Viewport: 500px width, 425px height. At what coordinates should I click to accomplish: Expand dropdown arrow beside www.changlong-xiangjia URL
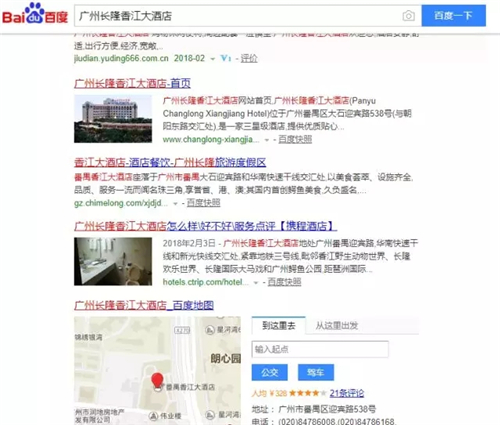point(267,140)
